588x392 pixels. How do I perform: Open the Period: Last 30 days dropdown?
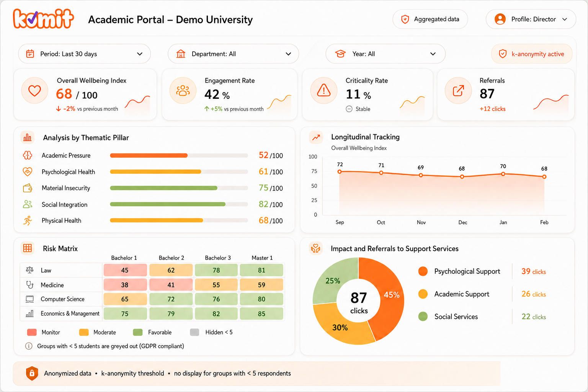pyautogui.click(x=84, y=54)
